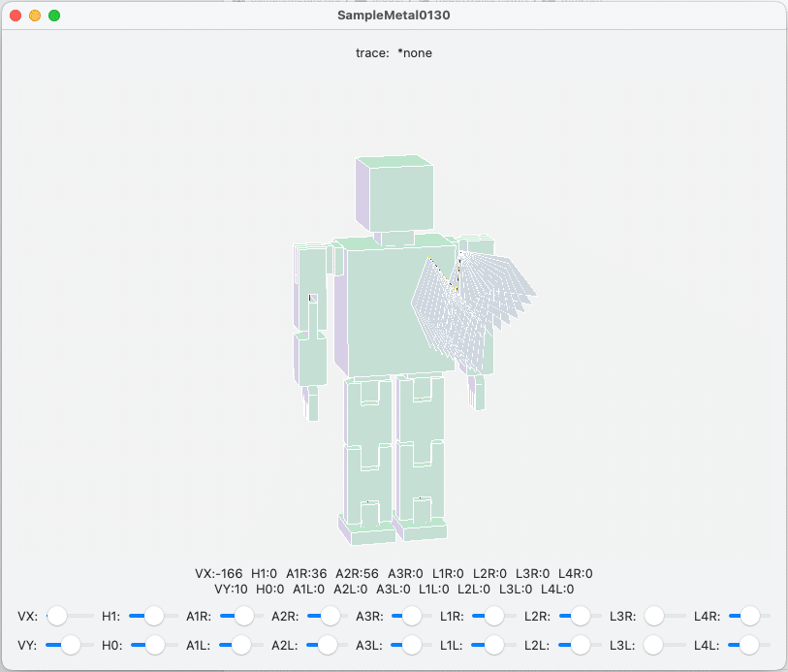Click the L2L slider knob
788x672 pixels.
point(581,644)
